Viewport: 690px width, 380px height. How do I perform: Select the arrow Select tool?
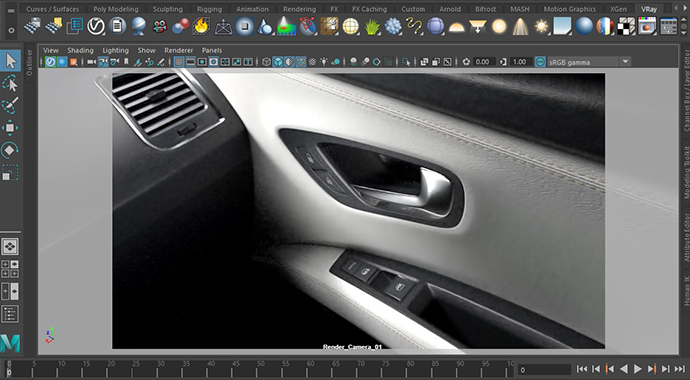[x=11, y=61]
